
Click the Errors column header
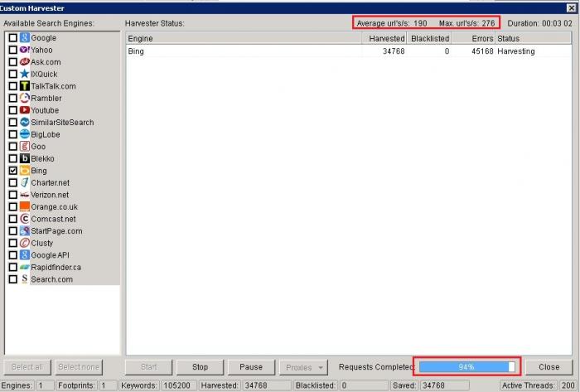coord(473,38)
